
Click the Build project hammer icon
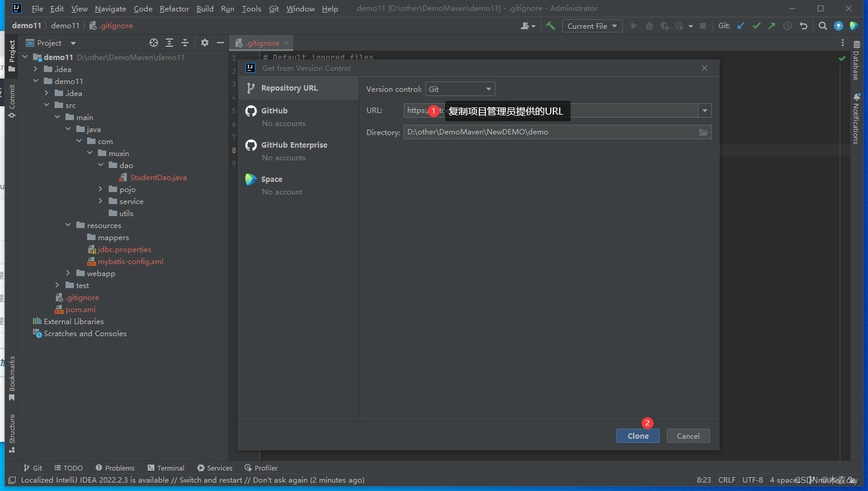[550, 26]
